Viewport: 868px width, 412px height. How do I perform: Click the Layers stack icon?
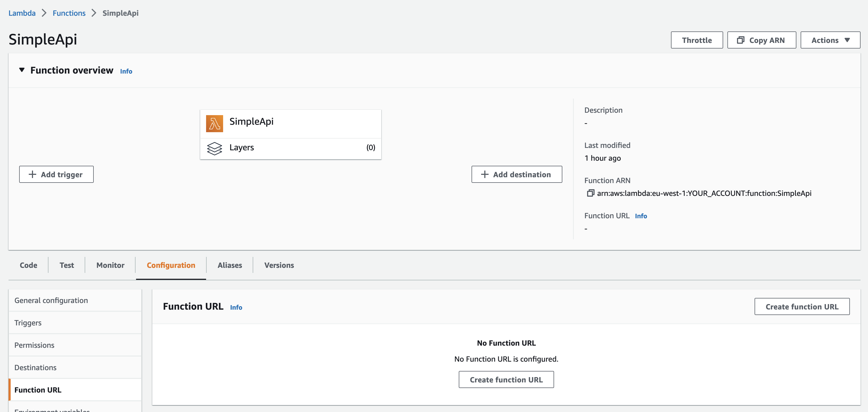(x=214, y=148)
